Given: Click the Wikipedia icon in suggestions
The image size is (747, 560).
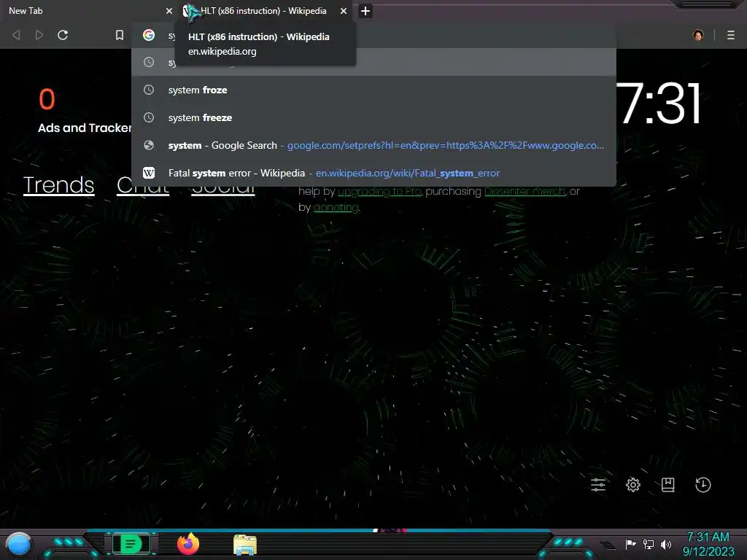Looking at the screenshot, I should (149, 173).
